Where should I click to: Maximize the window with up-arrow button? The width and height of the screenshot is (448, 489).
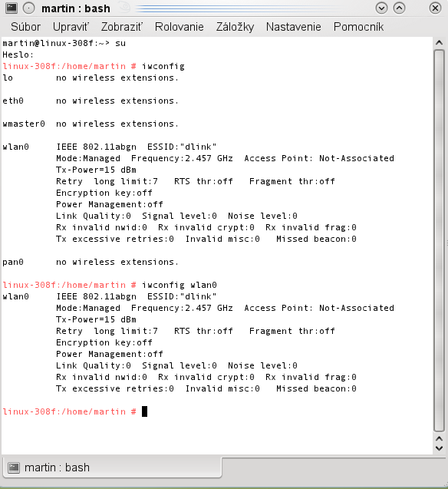click(x=400, y=8)
